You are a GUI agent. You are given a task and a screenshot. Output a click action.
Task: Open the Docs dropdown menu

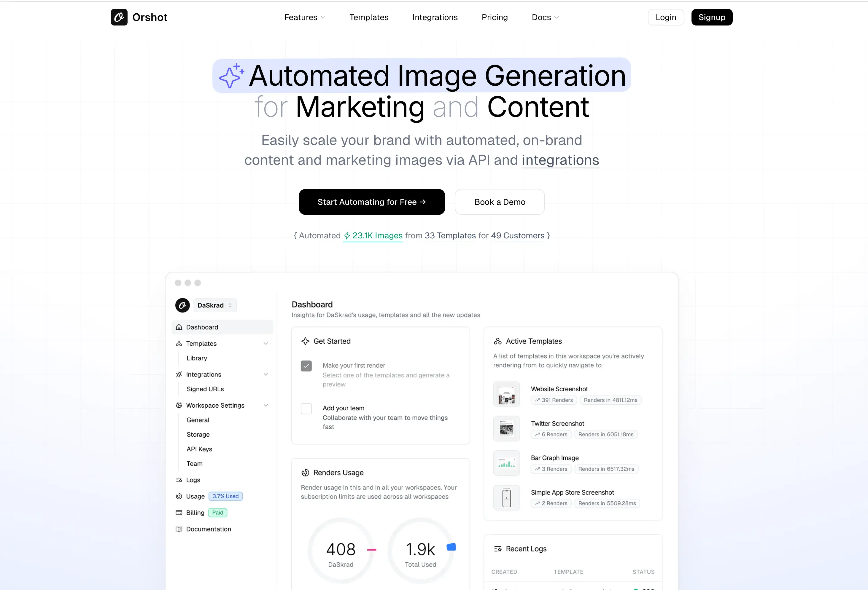click(545, 17)
